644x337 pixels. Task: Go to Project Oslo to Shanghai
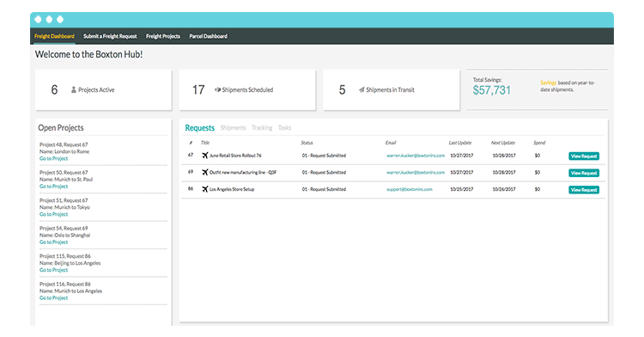coord(53,242)
